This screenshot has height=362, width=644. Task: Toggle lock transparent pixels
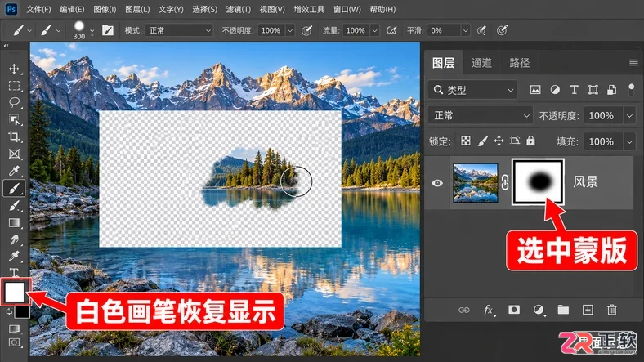[465, 141]
